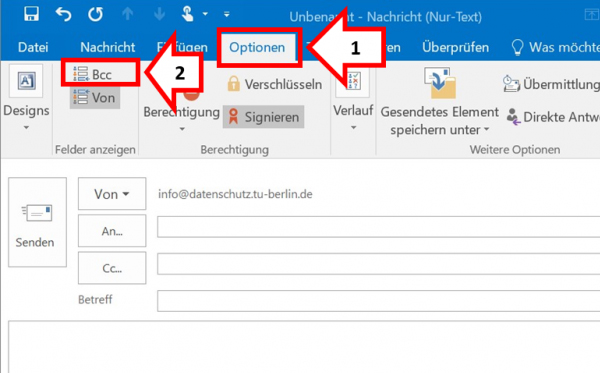Click the ribbon display options icon in title bar

[592, 15]
